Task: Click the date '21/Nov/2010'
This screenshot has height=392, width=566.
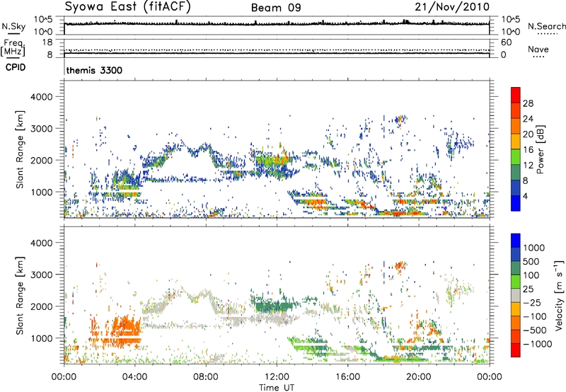Action: point(452,7)
